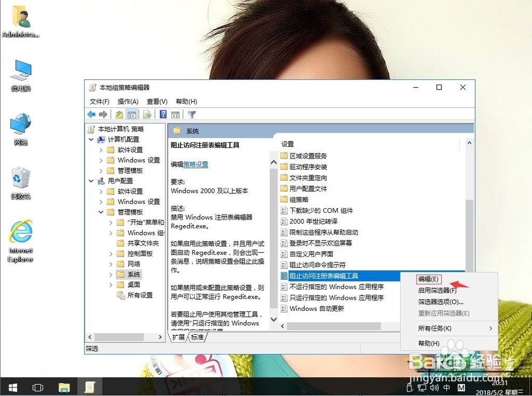
Task: Switch to the 标准 tab
Action: point(197,337)
